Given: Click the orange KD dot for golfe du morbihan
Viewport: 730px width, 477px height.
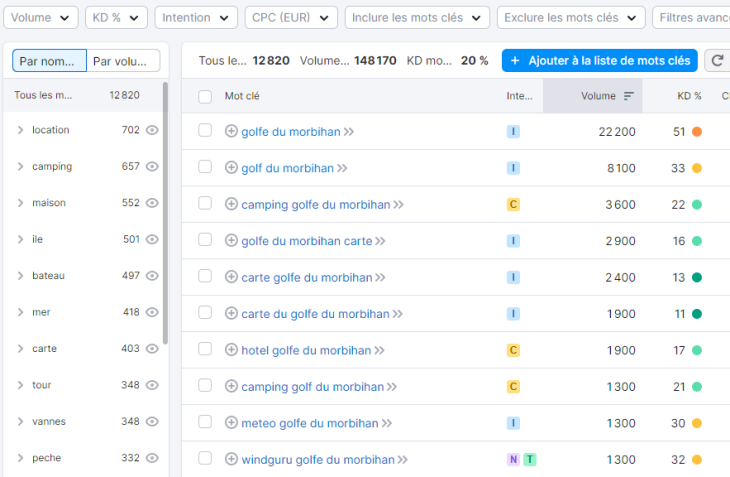Looking at the screenshot, I should click(697, 132).
